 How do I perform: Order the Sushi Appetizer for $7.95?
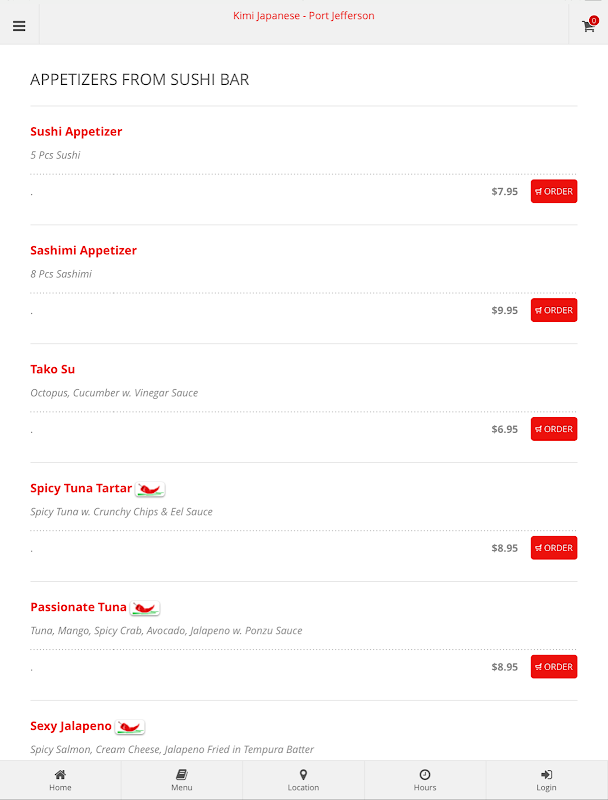pyautogui.click(x=554, y=191)
